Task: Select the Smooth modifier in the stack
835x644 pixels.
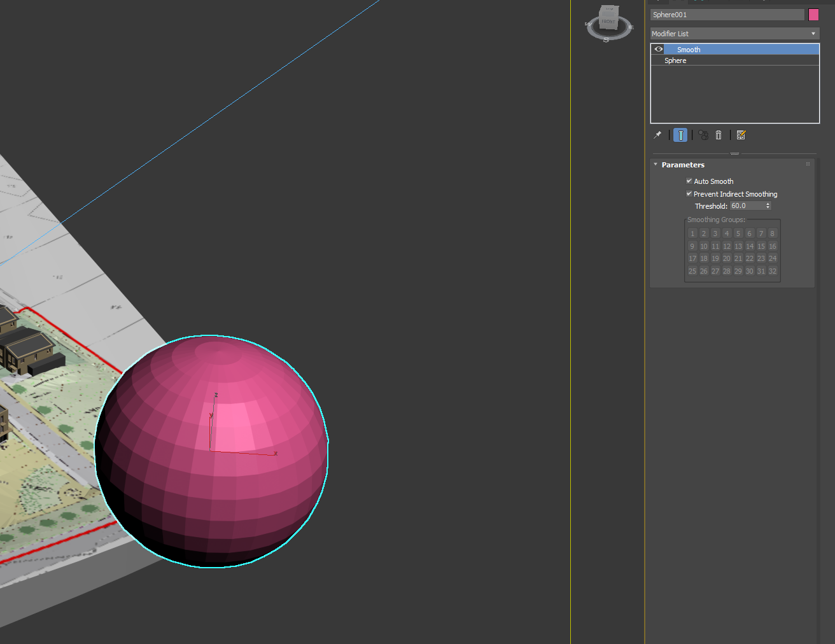Action: click(689, 50)
